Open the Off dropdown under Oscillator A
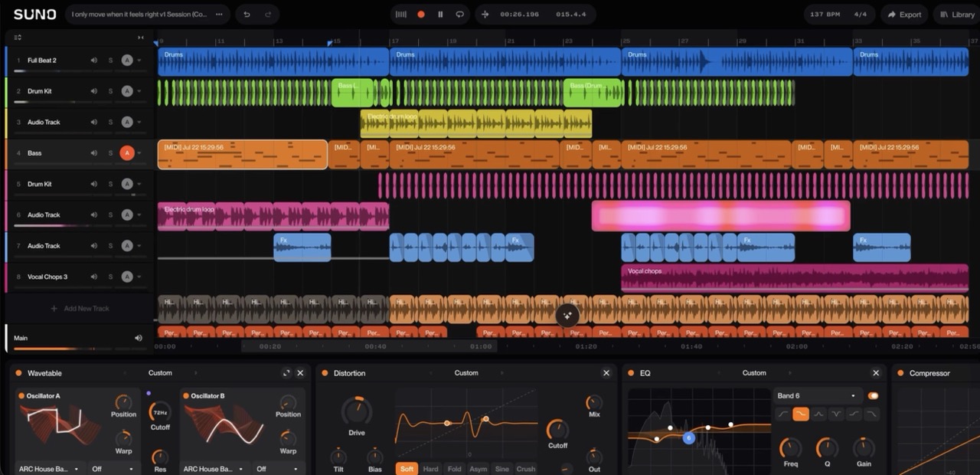This screenshot has height=475, width=980. click(x=113, y=469)
